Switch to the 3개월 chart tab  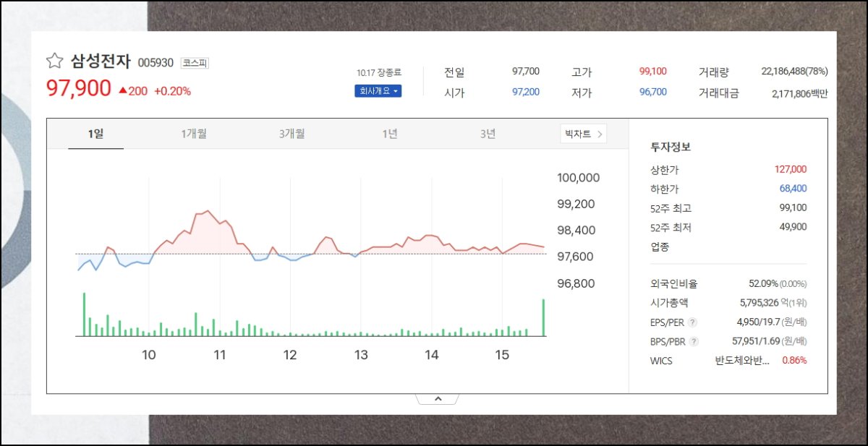pyautogui.click(x=292, y=134)
